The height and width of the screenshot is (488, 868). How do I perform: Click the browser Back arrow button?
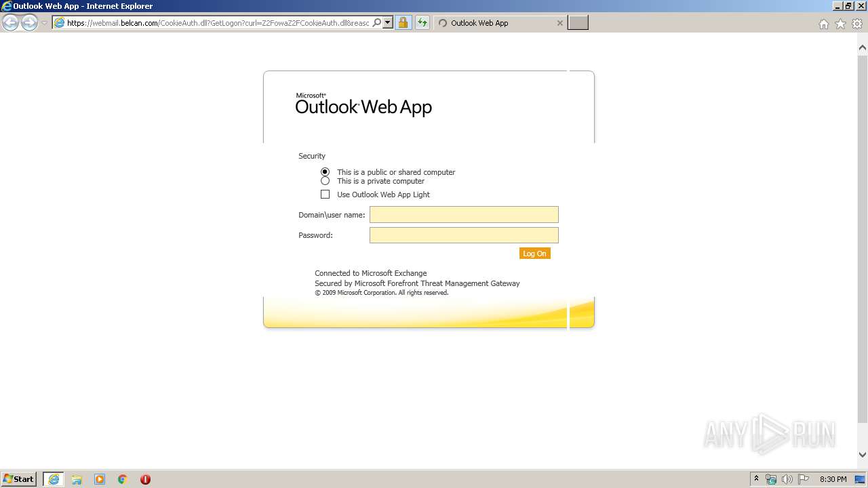click(x=10, y=23)
